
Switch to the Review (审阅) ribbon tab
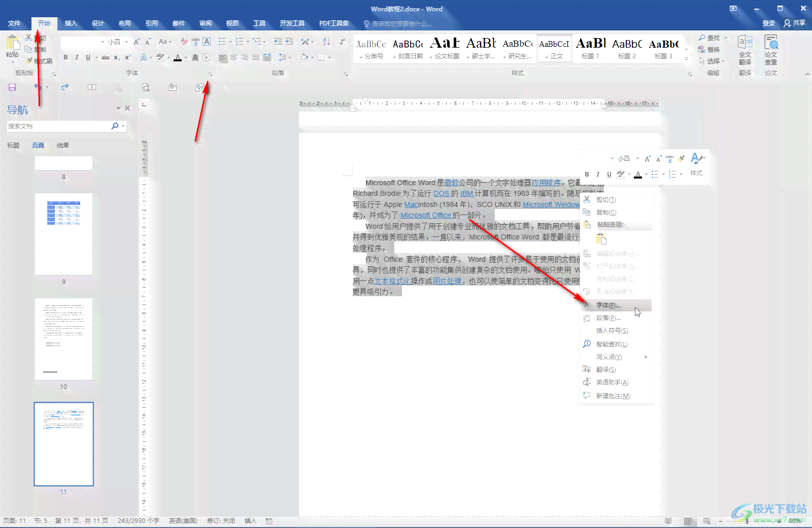pos(206,23)
